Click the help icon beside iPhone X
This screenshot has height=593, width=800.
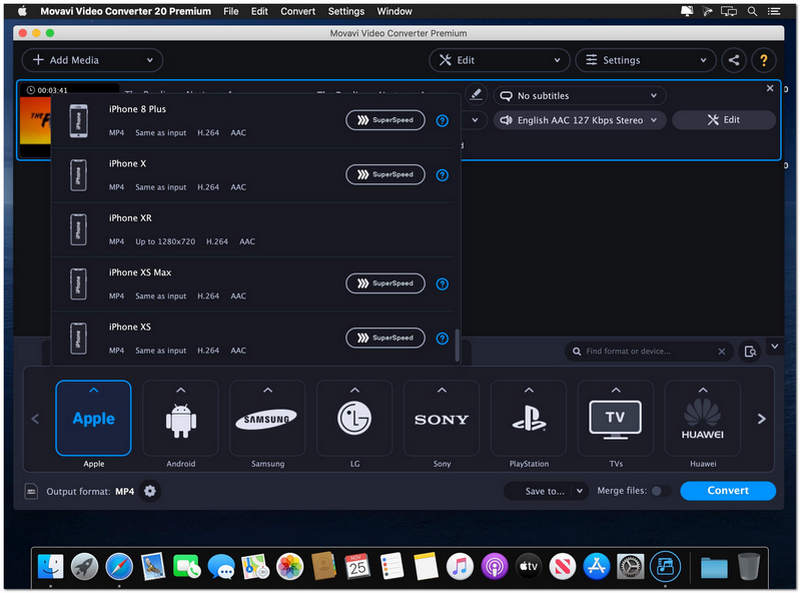click(x=442, y=175)
